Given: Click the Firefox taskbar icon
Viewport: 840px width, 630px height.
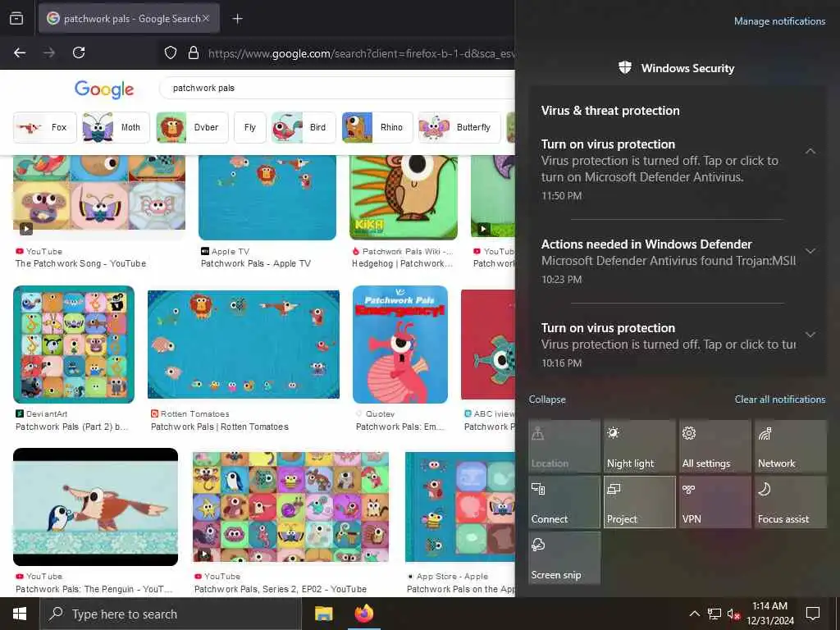Looking at the screenshot, I should [363, 614].
